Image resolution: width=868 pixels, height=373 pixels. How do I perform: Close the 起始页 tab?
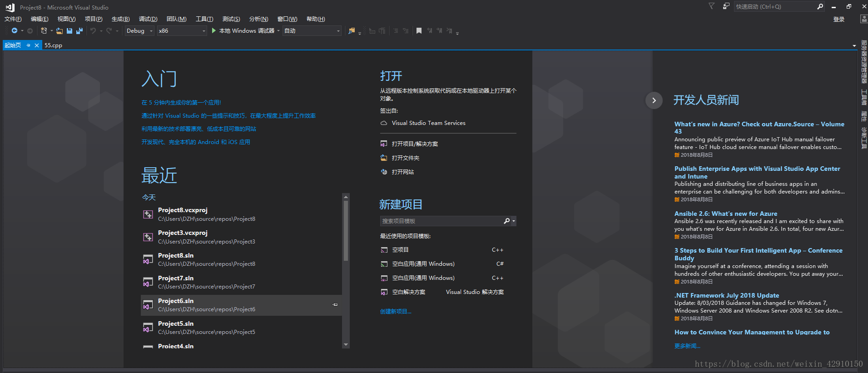(37, 45)
